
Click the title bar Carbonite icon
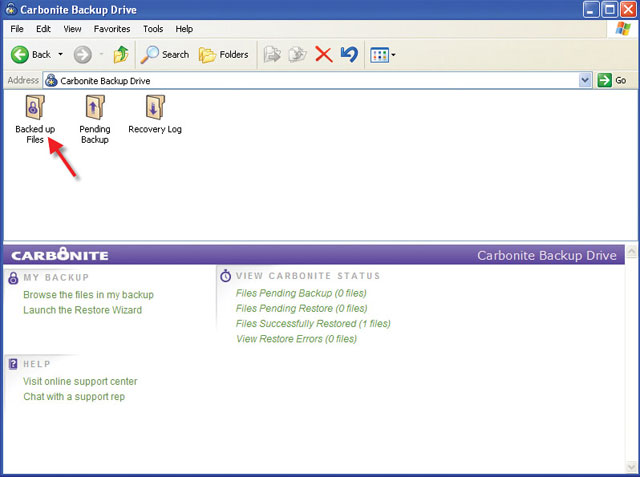(x=11, y=9)
